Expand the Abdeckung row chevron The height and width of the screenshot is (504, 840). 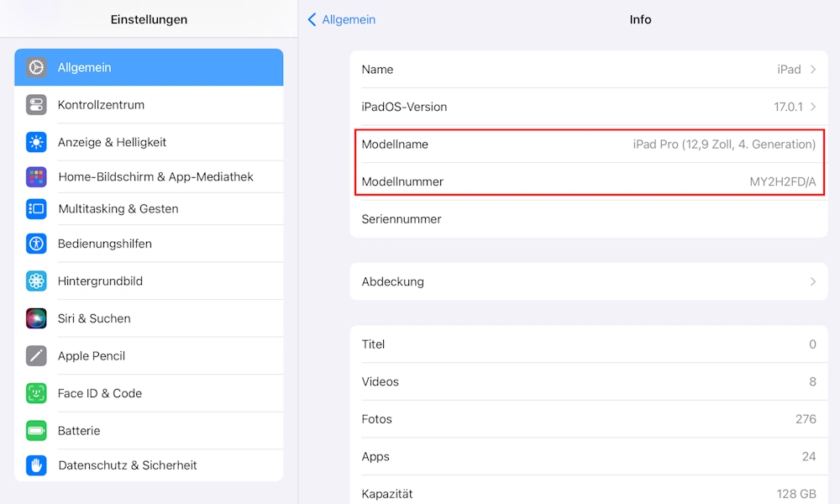pyautogui.click(x=813, y=281)
